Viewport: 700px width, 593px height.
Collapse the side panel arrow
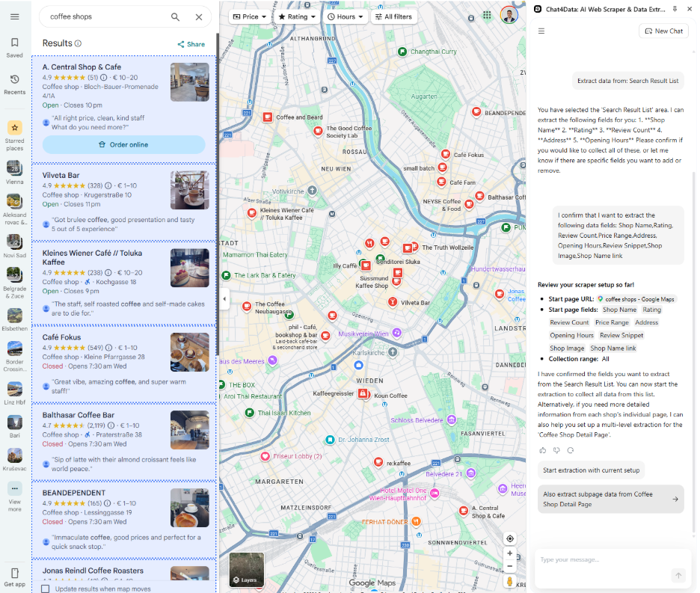224,298
